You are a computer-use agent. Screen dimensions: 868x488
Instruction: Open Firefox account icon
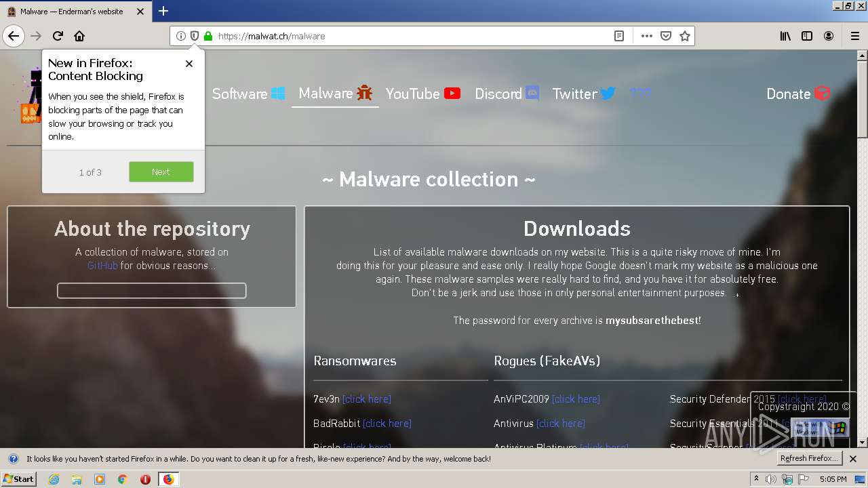(x=829, y=36)
